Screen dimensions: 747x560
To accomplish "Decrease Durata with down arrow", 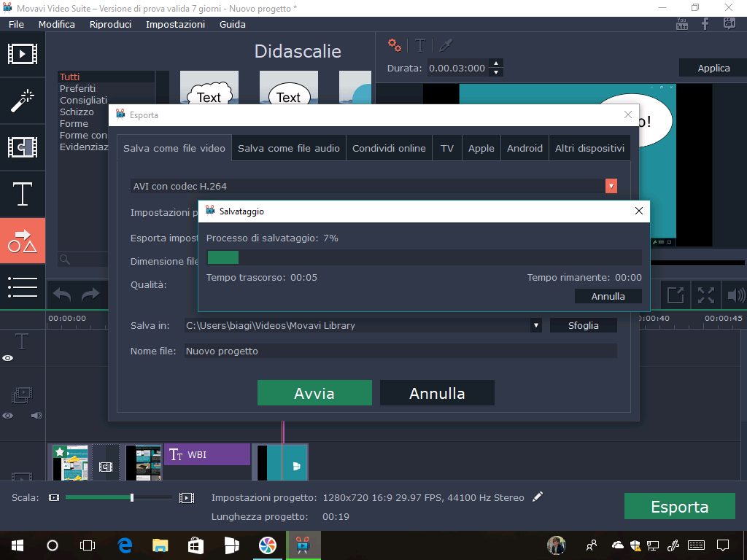I will (x=496, y=72).
